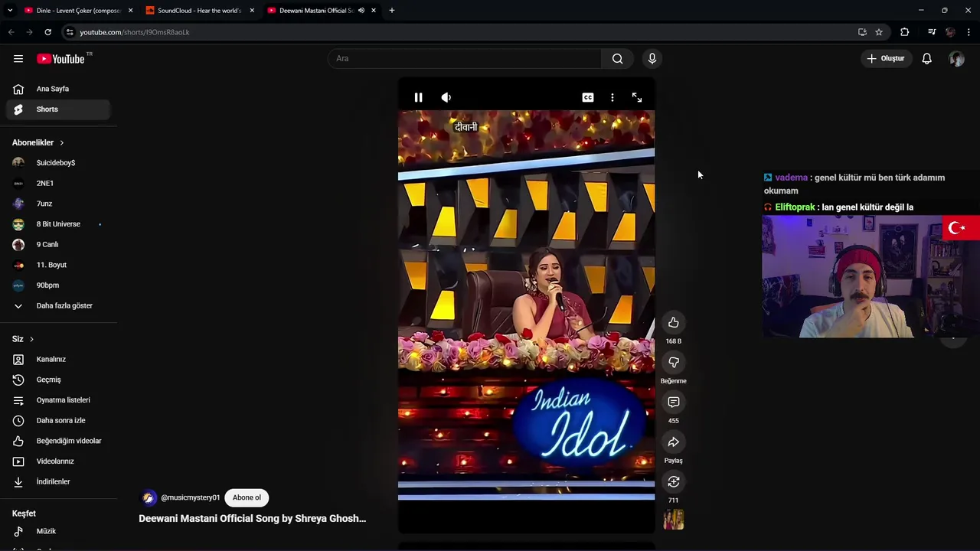980x551 pixels.
Task: Focus the Ara search field
Action: 465,59
